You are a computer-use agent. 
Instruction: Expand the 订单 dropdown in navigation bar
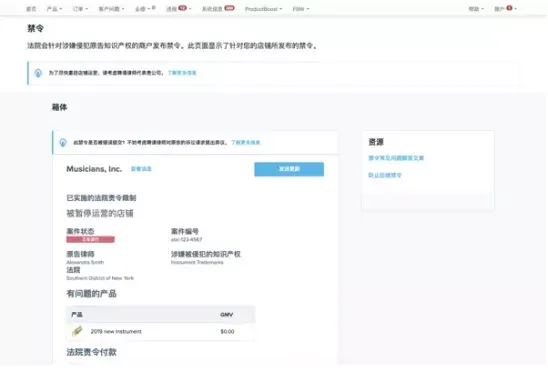coord(80,9)
